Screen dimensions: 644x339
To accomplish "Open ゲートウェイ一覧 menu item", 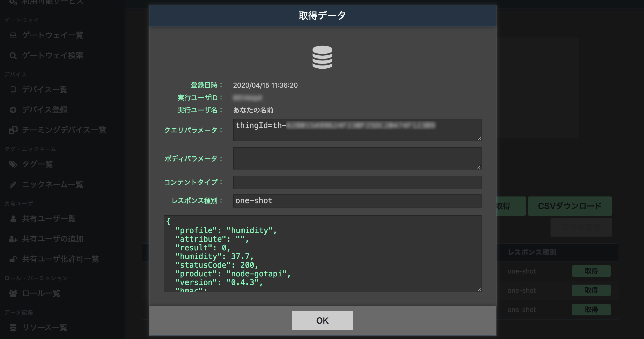I will coord(53,35).
